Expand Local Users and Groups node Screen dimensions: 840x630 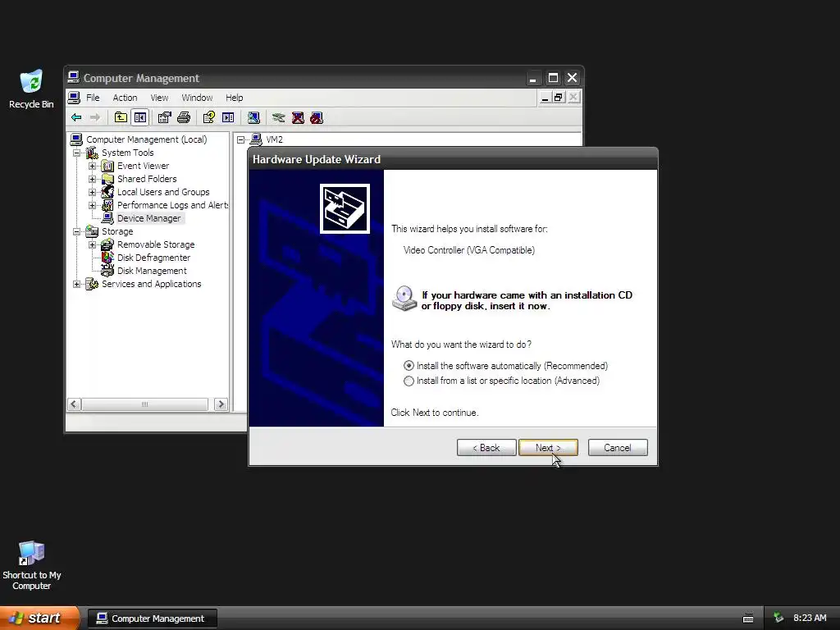pos(92,192)
